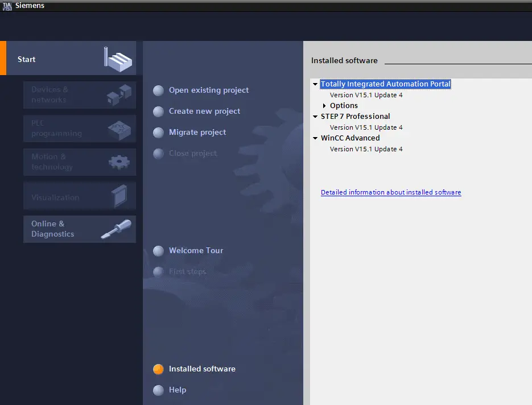The image size is (532, 405).
Task: Create a new project
Action: (205, 111)
